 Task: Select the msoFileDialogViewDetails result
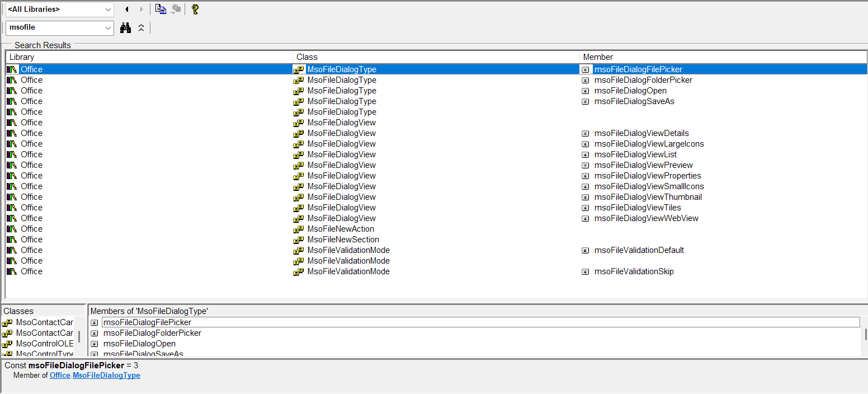point(641,133)
